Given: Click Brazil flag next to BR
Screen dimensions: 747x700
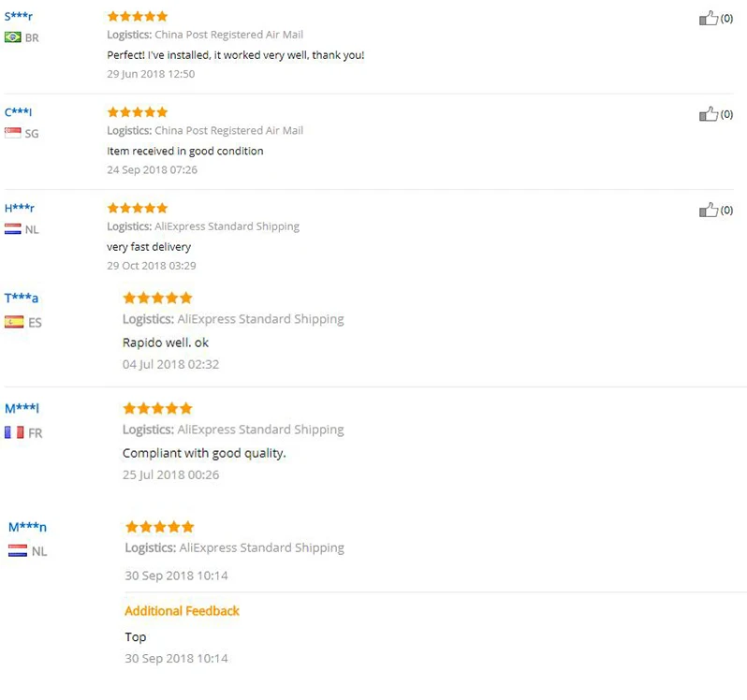Looking at the screenshot, I should pos(13,37).
